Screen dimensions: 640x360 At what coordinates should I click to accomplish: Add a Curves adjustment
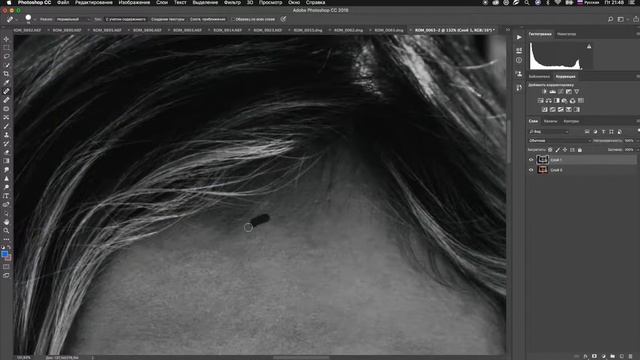click(x=560, y=92)
